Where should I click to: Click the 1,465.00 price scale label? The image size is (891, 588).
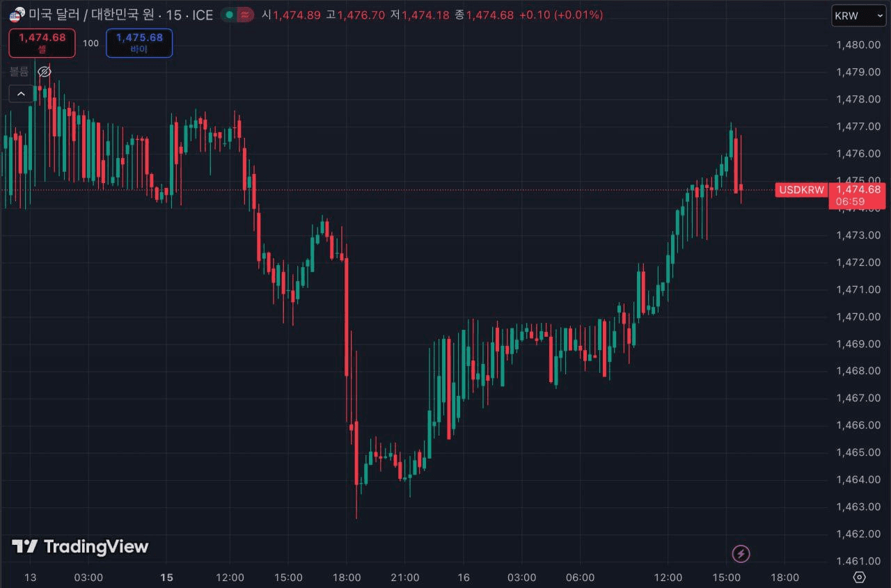(858, 452)
